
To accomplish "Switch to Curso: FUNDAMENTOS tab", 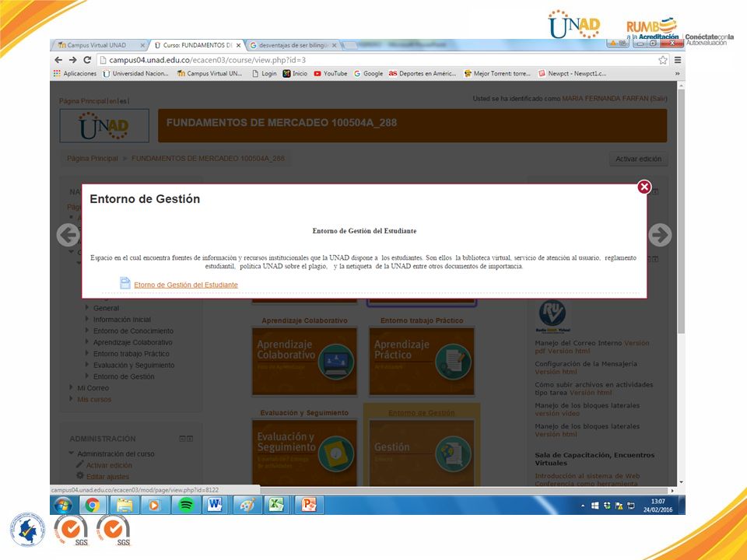I will [195, 45].
